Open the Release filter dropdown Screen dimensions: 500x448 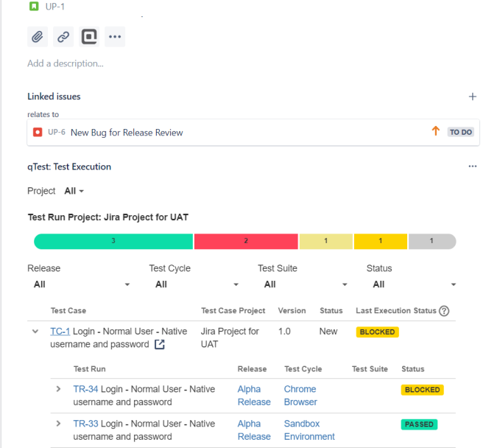pos(81,284)
